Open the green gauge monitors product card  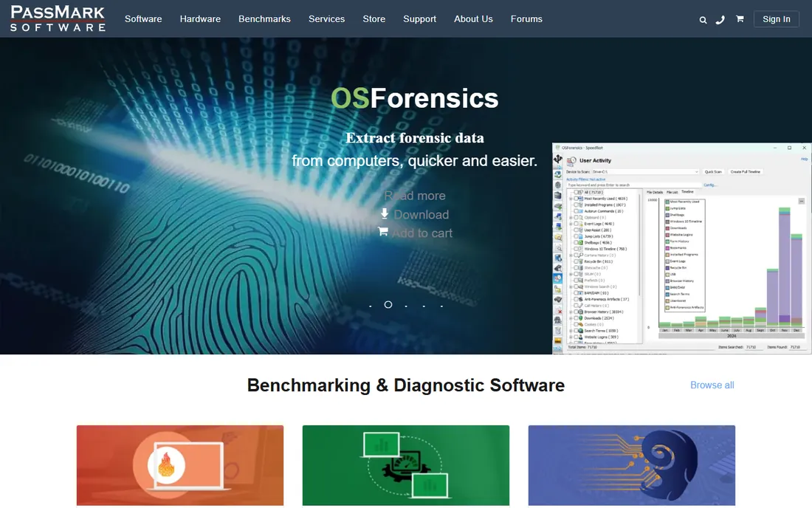tap(406, 465)
